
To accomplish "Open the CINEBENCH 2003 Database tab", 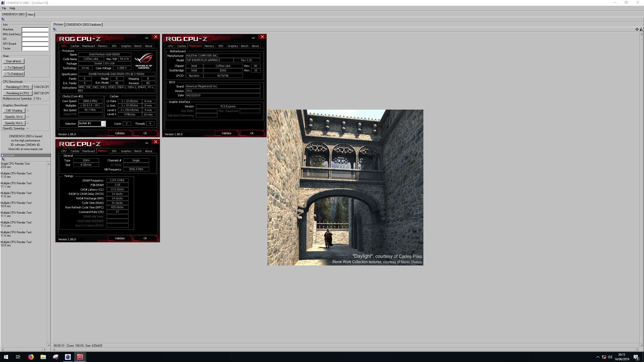I will pos(84,25).
